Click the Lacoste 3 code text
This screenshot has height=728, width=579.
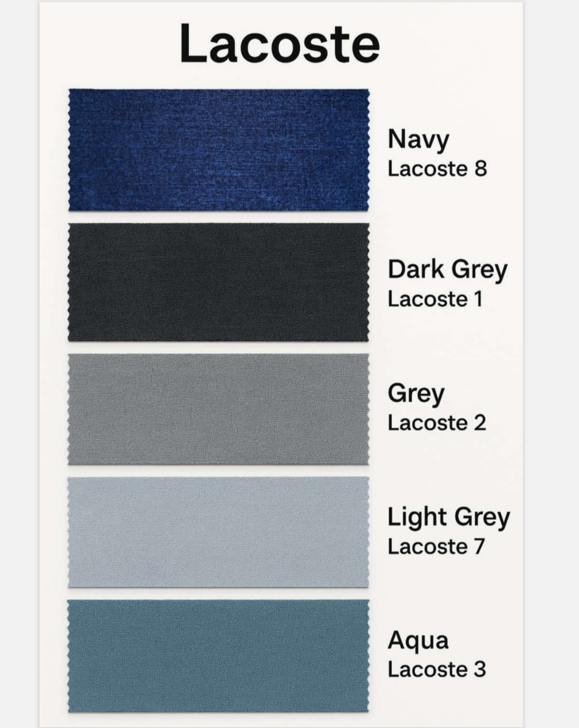[x=437, y=670]
